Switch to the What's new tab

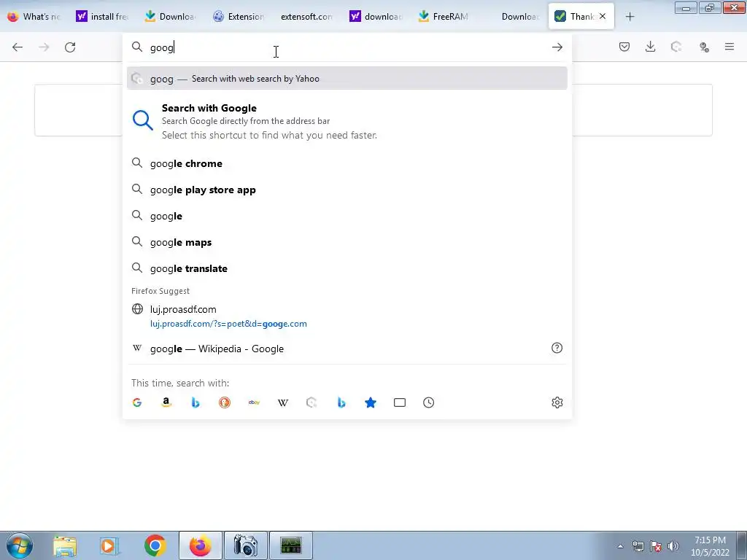[35, 16]
